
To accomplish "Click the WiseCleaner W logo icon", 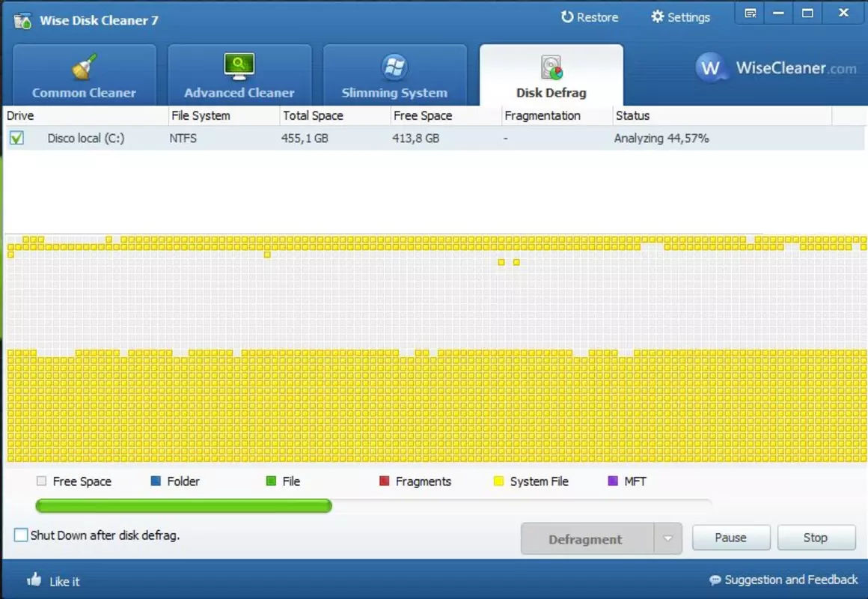I will [710, 67].
